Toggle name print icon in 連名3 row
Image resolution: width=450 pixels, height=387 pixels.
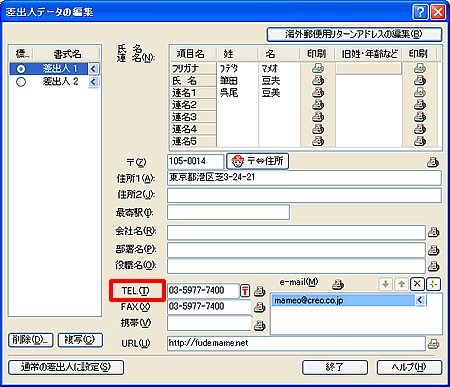point(318,117)
